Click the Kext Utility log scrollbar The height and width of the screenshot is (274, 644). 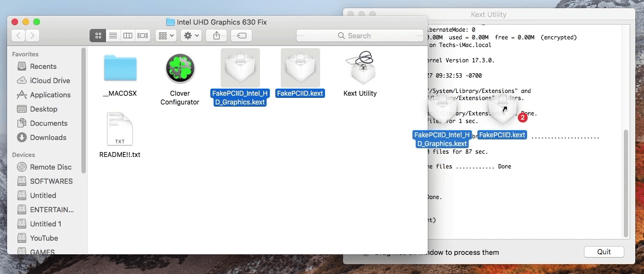click(x=626, y=183)
